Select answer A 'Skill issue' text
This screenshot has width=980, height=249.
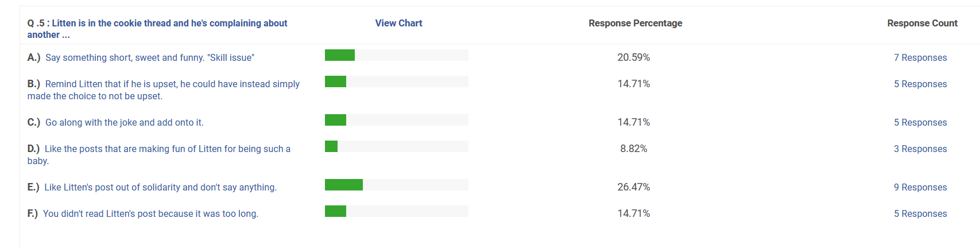(141, 57)
